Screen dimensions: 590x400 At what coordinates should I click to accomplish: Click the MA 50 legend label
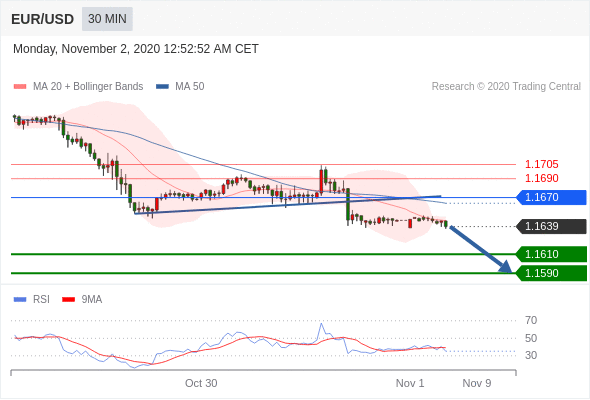(190, 87)
